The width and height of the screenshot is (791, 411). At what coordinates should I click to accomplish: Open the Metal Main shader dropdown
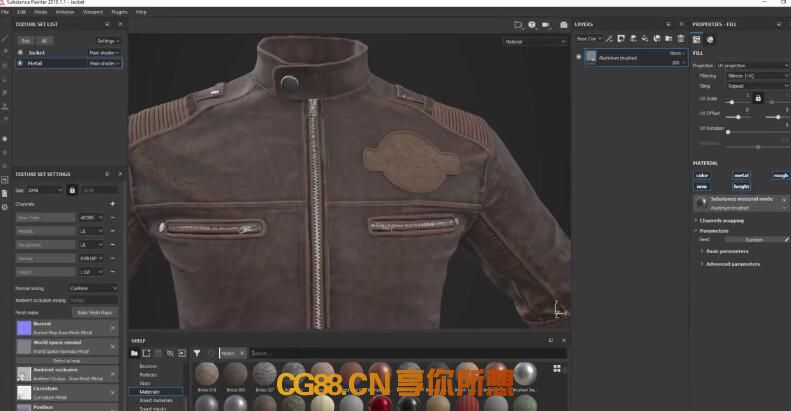click(104, 64)
